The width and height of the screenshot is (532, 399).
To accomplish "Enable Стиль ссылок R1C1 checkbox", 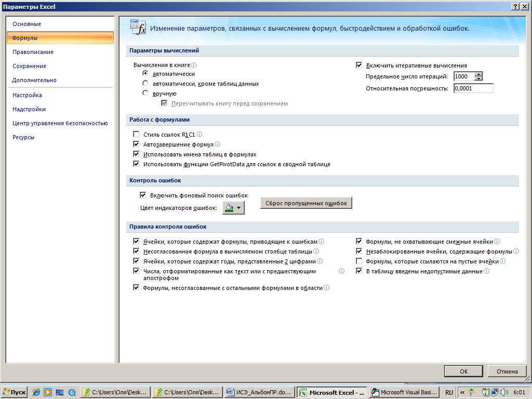I will tap(136, 135).
